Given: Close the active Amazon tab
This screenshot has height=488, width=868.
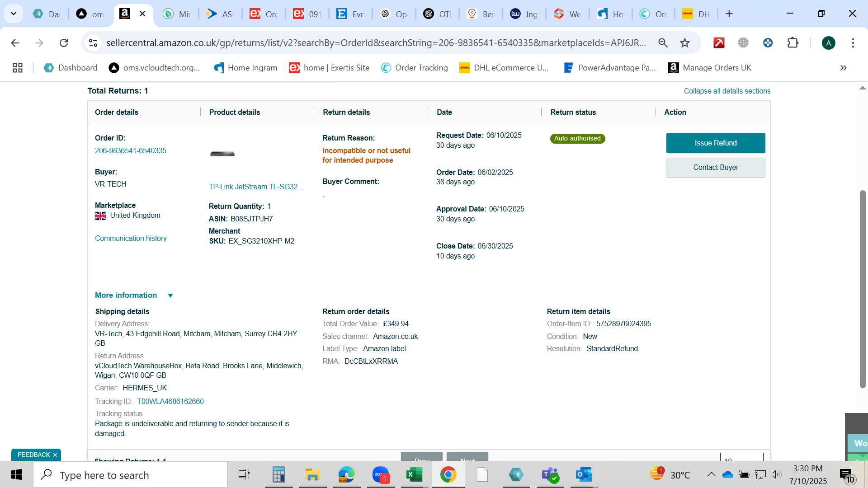Looking at the screenshot, I should 142,14.
